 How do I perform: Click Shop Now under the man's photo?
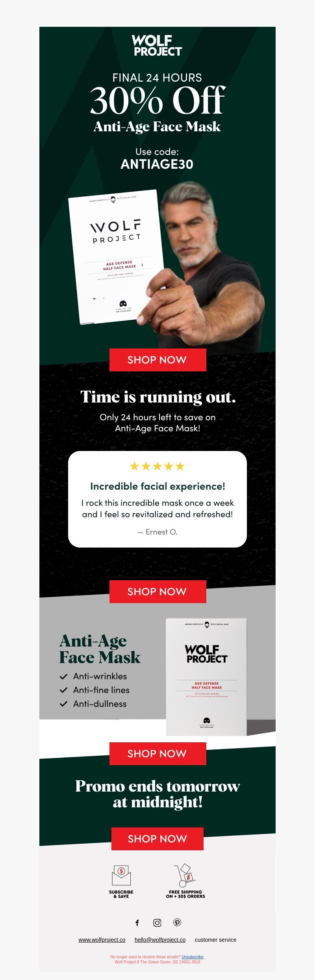pos(157,360)
